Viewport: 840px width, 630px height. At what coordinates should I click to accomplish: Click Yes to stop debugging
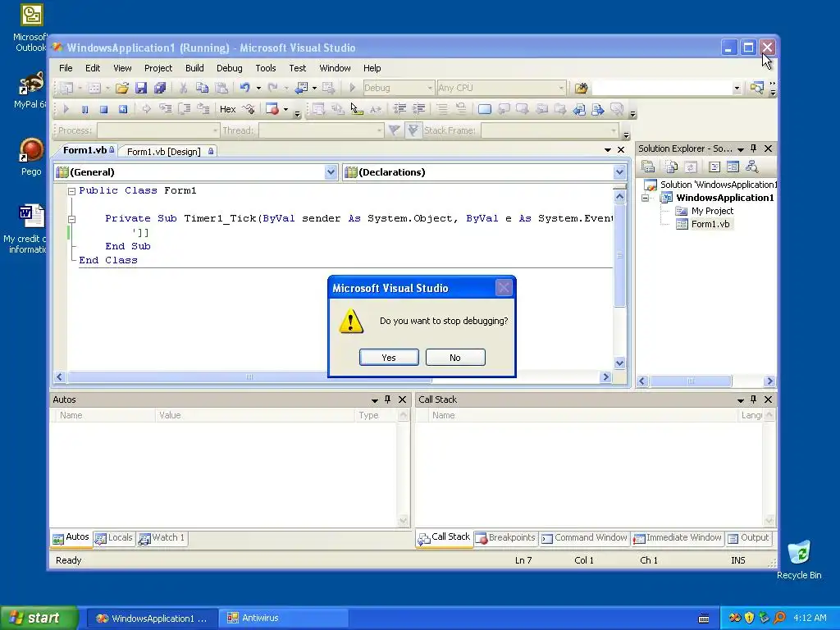point(389,358)
